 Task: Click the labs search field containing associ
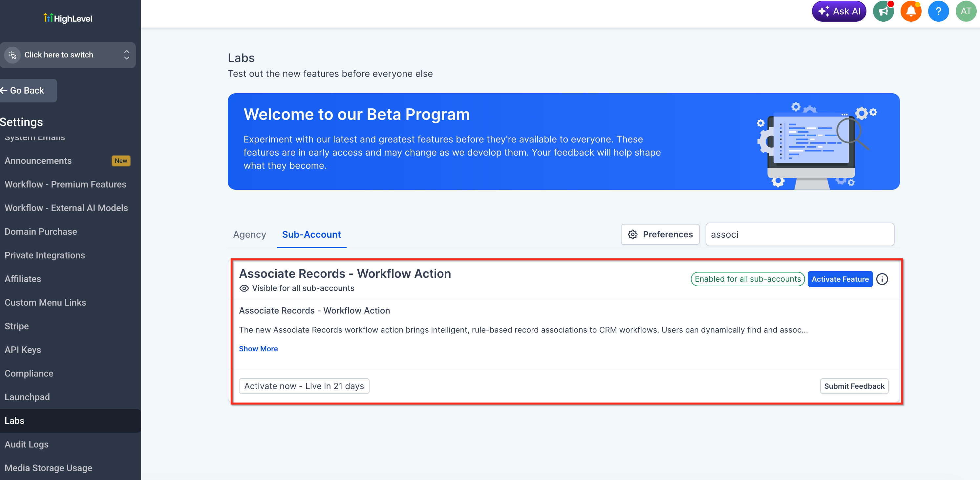pyautogui.click(x=800, y=234)
